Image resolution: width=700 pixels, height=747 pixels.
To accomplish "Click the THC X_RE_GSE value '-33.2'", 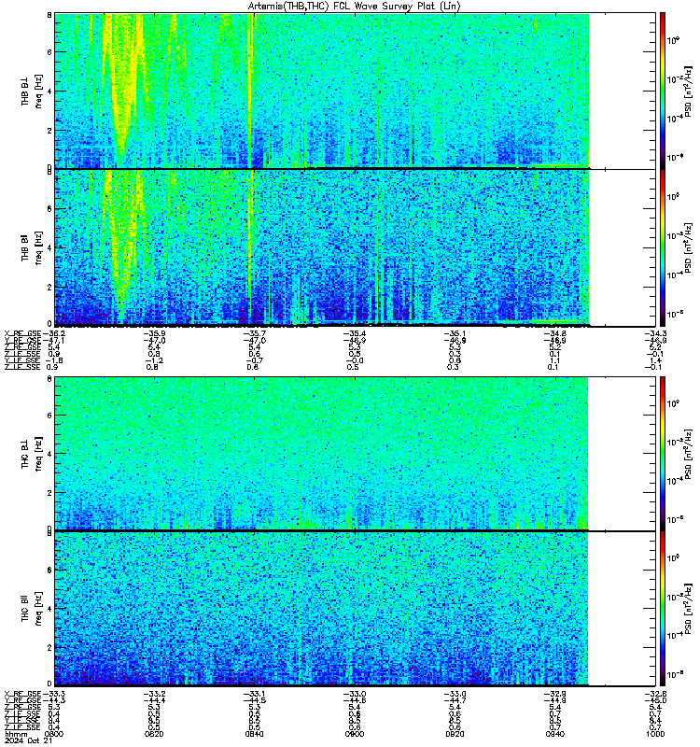I will point(154,693).
